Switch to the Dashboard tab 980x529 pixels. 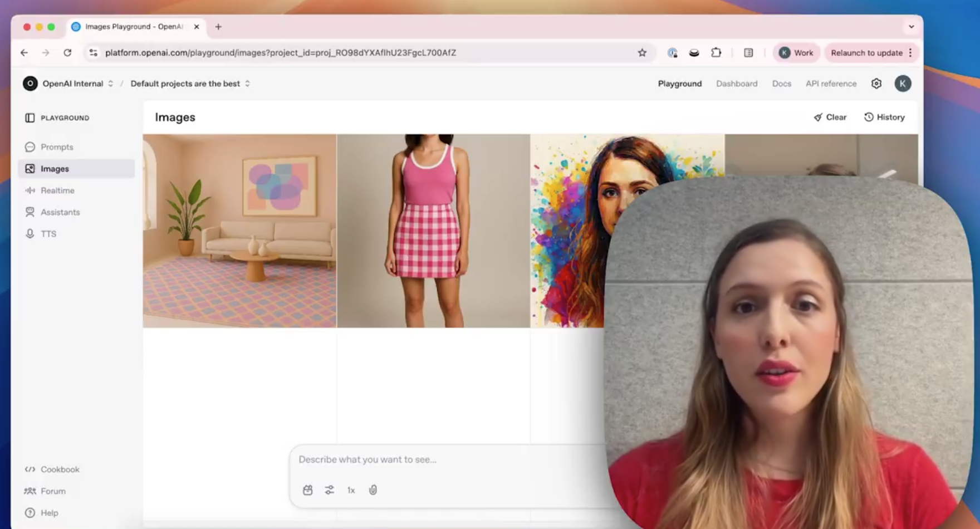tap(737, 84)
